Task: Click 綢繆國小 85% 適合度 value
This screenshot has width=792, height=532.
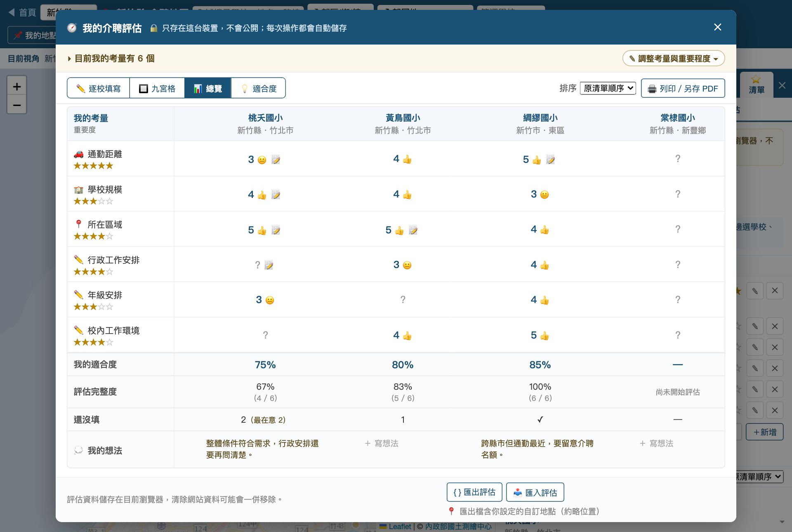Action: (540, 365)
